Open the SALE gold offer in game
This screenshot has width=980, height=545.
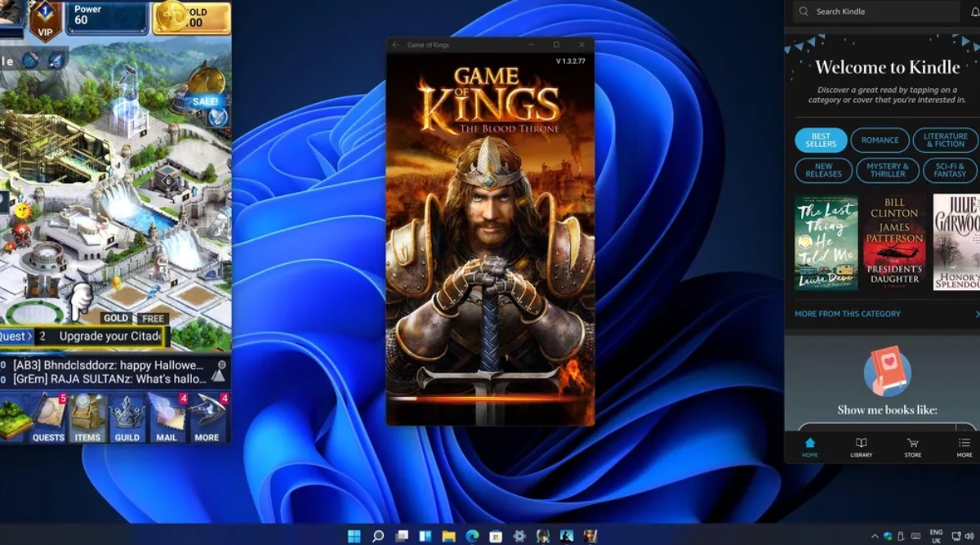pyautogui.click(x=206, y=90)
